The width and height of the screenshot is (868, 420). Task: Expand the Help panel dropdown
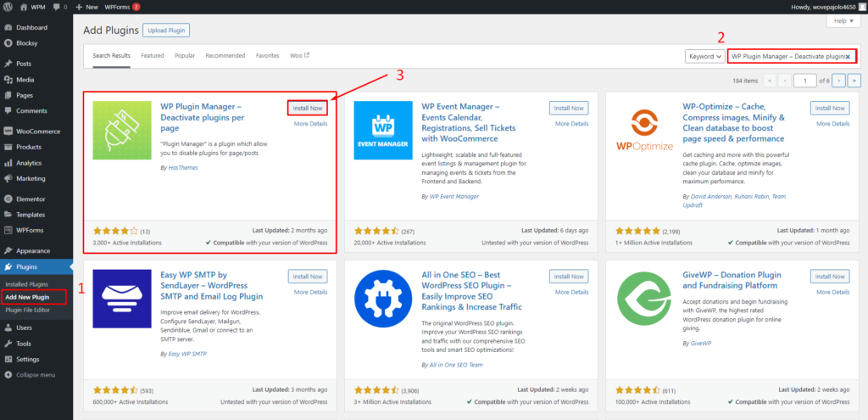click(x=841, y=21)
